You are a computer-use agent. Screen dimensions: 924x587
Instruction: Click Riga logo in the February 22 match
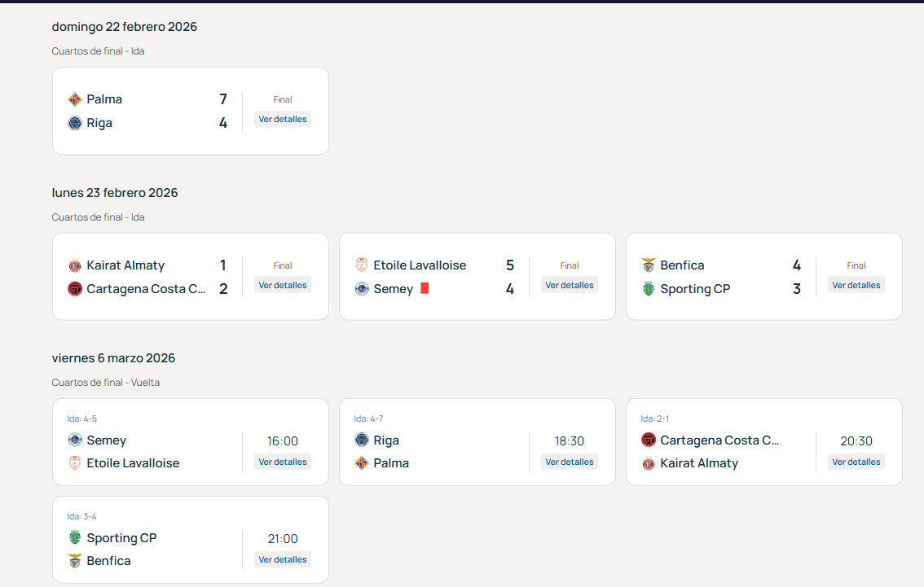(x=75, y=123)
